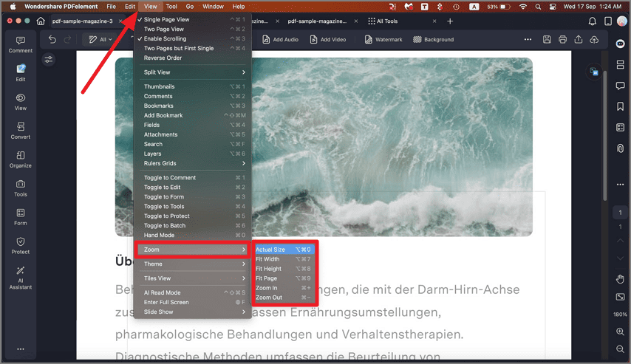Choose Zoom Out in Zoom submenu
Image resolution: width=631 pixels, height=364 pixels.
[283, 298]
